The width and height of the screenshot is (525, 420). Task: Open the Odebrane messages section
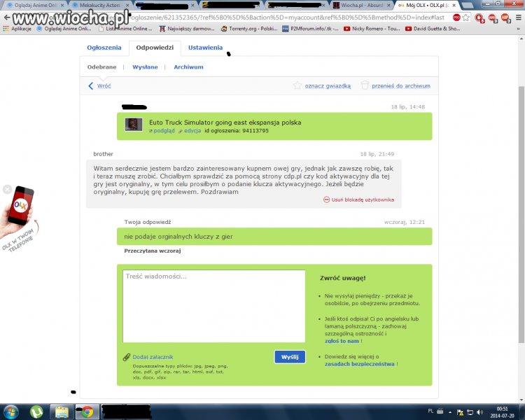pyautogui.click(x=101, y=67)
